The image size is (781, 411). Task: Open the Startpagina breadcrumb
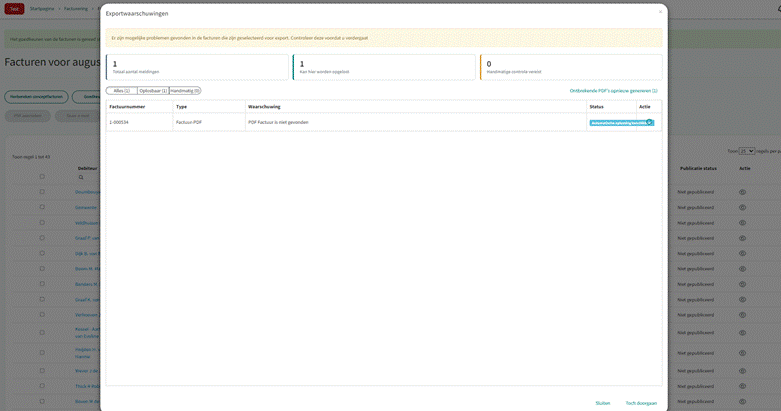42,8
